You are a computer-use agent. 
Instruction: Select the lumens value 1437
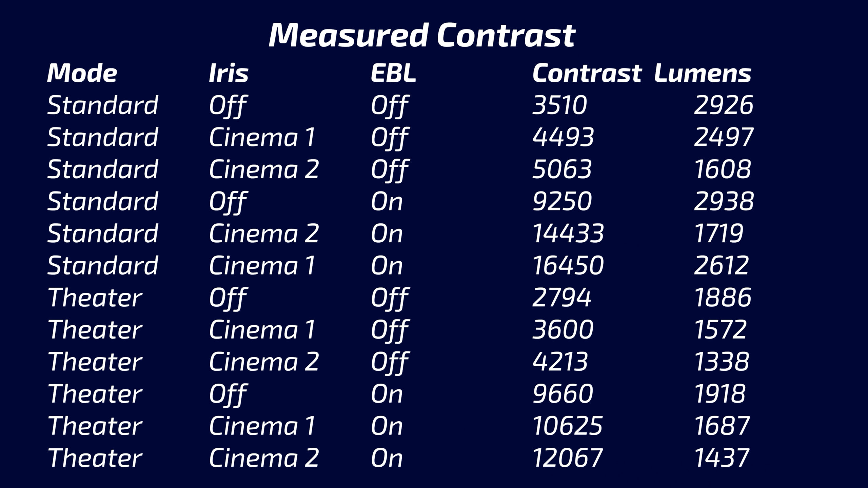(722, 458)
